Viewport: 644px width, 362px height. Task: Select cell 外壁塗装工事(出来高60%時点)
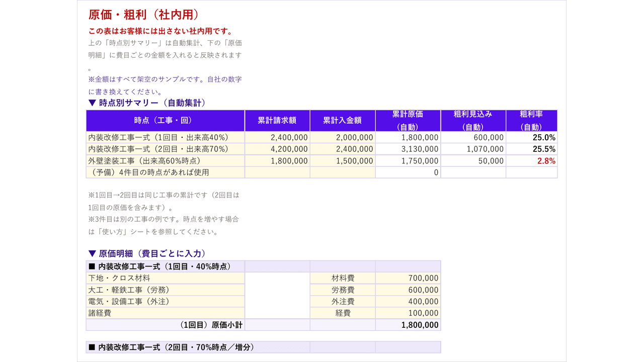tap(166, 161)
